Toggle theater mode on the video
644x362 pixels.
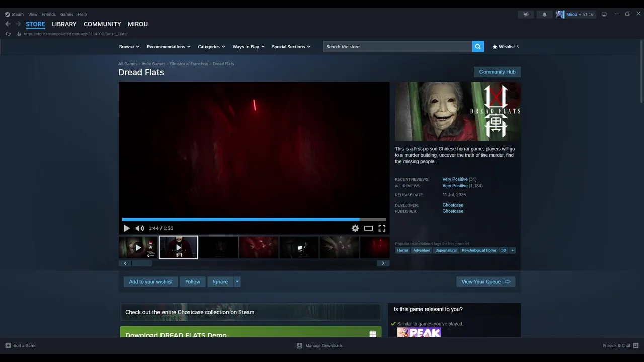(x=368, y=228)
